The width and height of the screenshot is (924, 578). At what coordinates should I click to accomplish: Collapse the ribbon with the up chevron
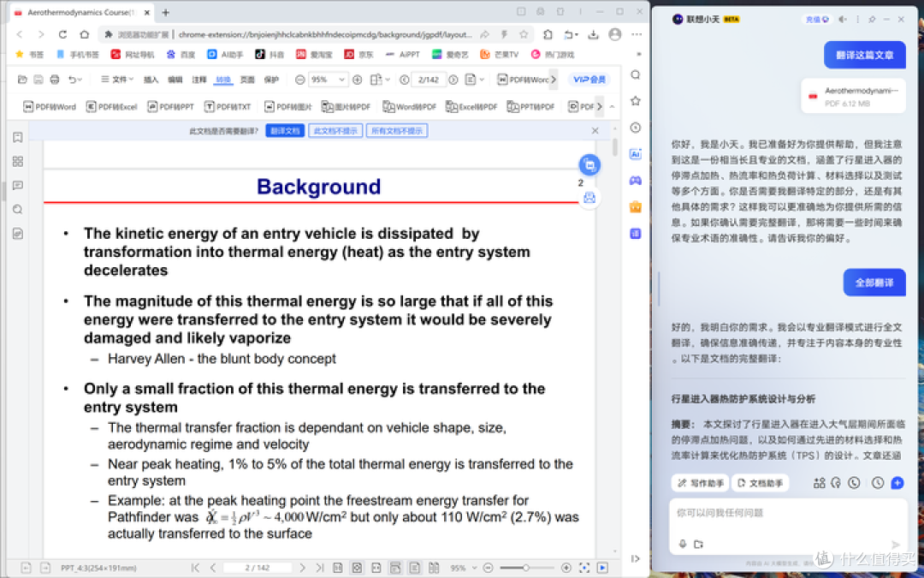click(x=612, y=107)
